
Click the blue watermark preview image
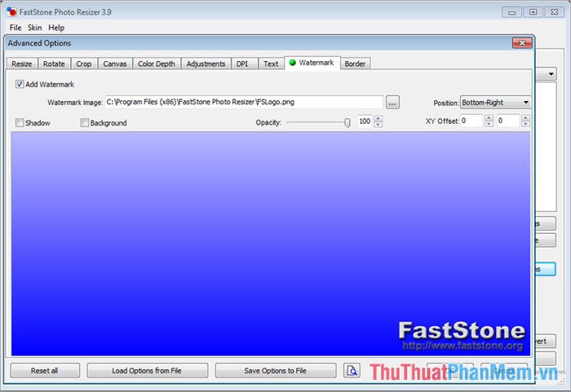pyautogui.click(x=271, y=244)
